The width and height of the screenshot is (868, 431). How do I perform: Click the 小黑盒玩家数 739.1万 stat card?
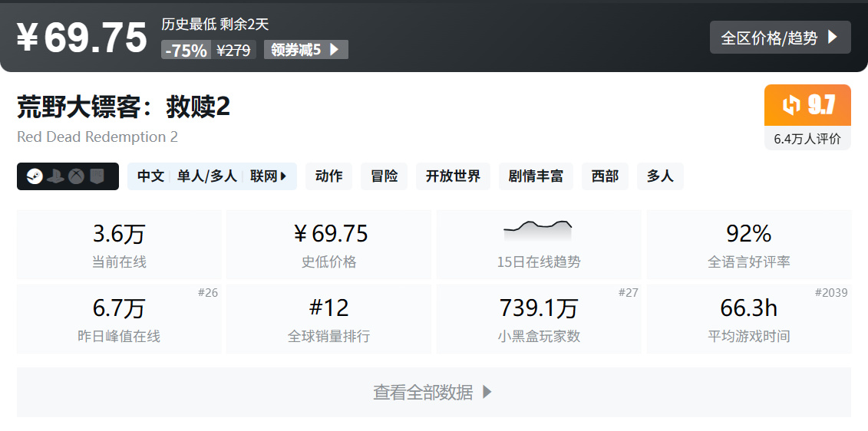[x=538, y=319]
